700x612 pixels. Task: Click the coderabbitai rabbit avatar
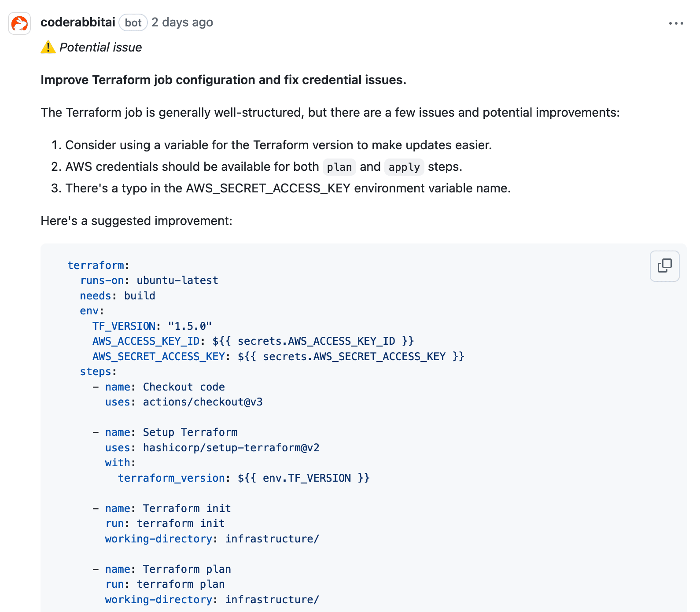click(x=19, y=23)
